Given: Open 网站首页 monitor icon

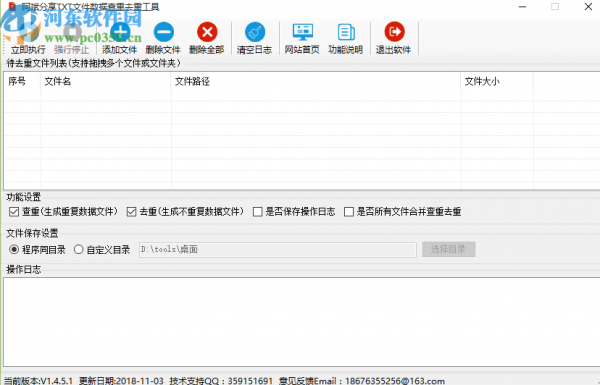Looking at the screenshot, I should pyautogui.click(x=302, y=32).
